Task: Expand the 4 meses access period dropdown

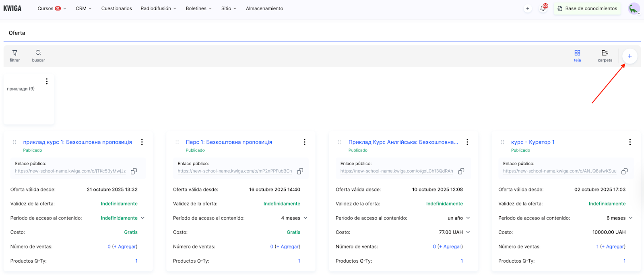Action: coord(305,218)
